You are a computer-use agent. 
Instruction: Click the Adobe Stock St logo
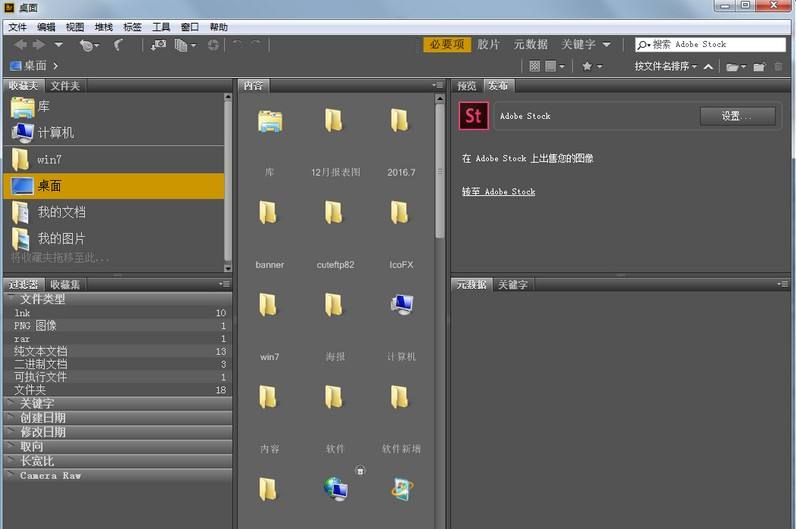click(x=473, y=116)
